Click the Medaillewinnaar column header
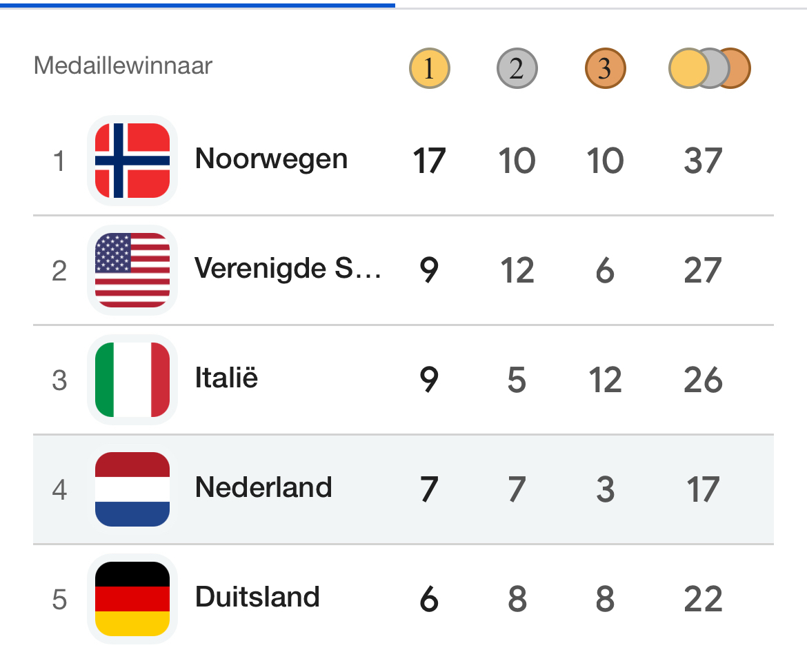Viewport: 807px width, 672px height. tap(123, 66)
